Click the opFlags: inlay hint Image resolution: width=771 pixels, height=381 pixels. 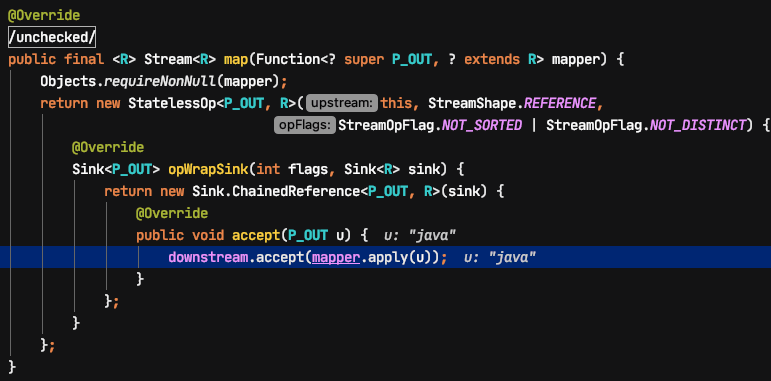click(x=305, y=125)
